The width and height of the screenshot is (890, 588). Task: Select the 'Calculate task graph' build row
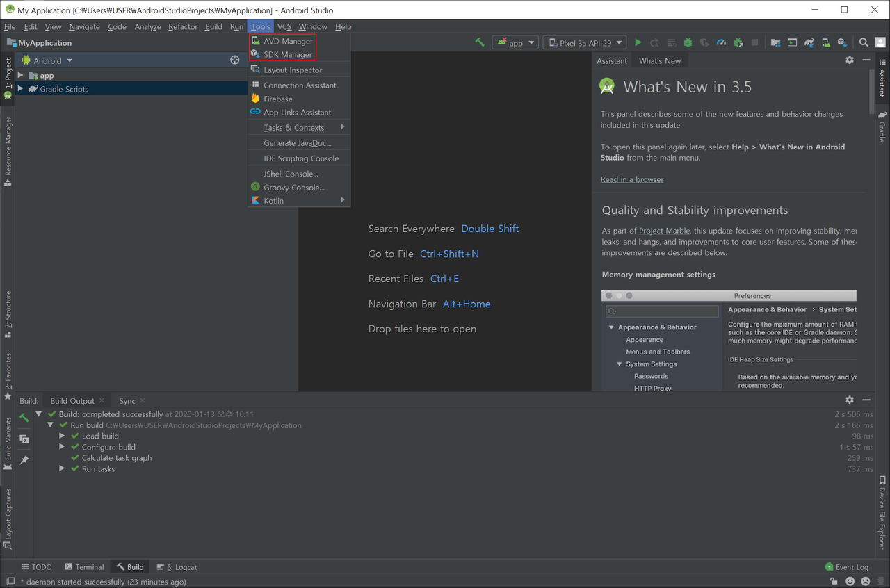[117, 457]
